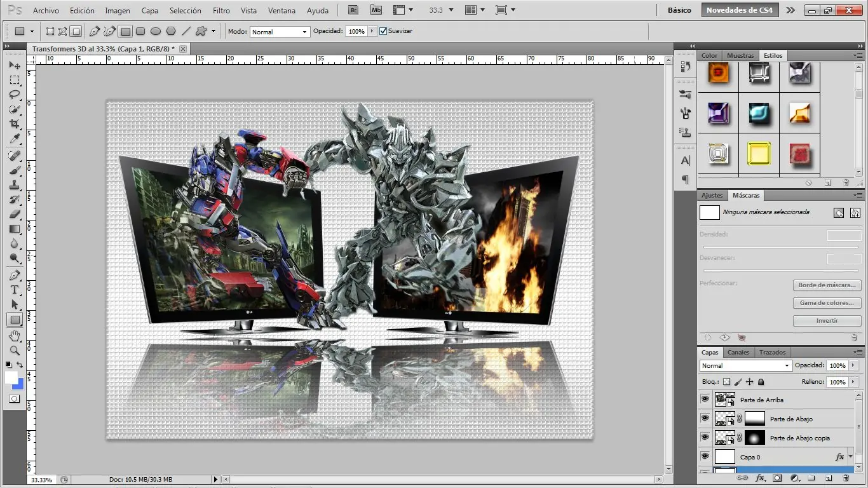Click the Gama de colores button
This screenshot has height=488, width=868.
(827, 303)
